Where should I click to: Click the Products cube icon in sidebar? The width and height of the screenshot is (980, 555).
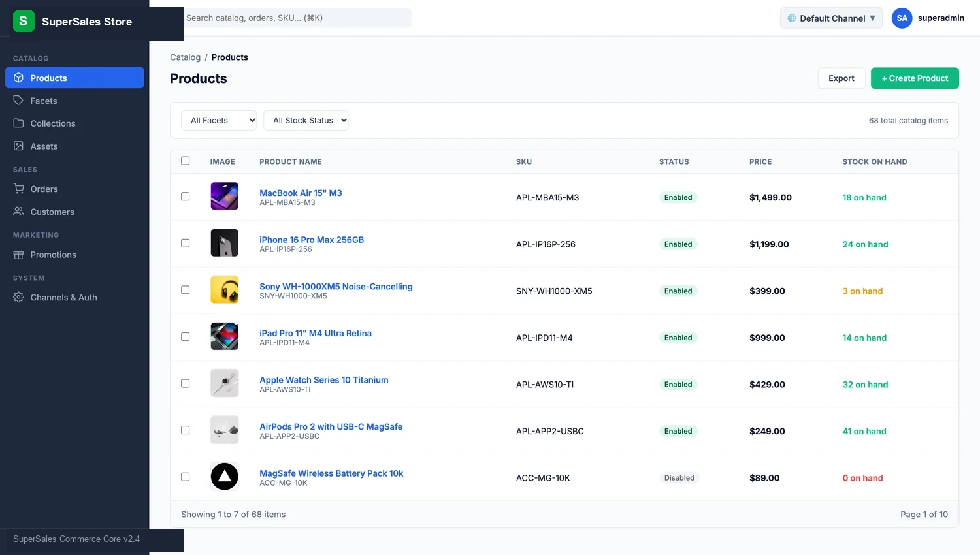pyautogui.click(x=19, y=78)
